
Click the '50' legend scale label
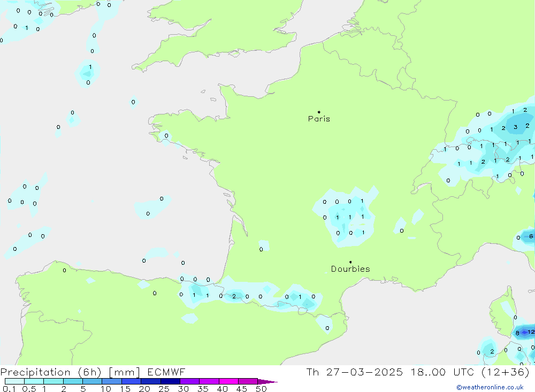(x=261, y=389)
